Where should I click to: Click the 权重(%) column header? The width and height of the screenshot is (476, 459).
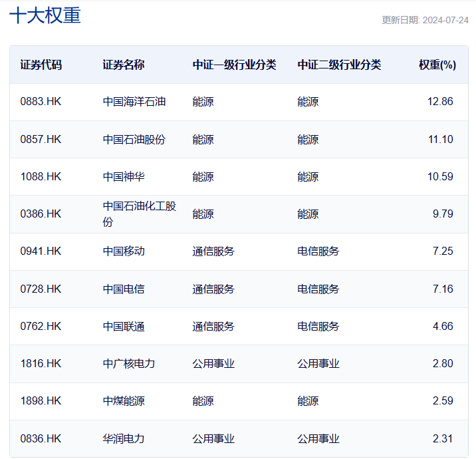pyautogui.click(x=437, y=65)
